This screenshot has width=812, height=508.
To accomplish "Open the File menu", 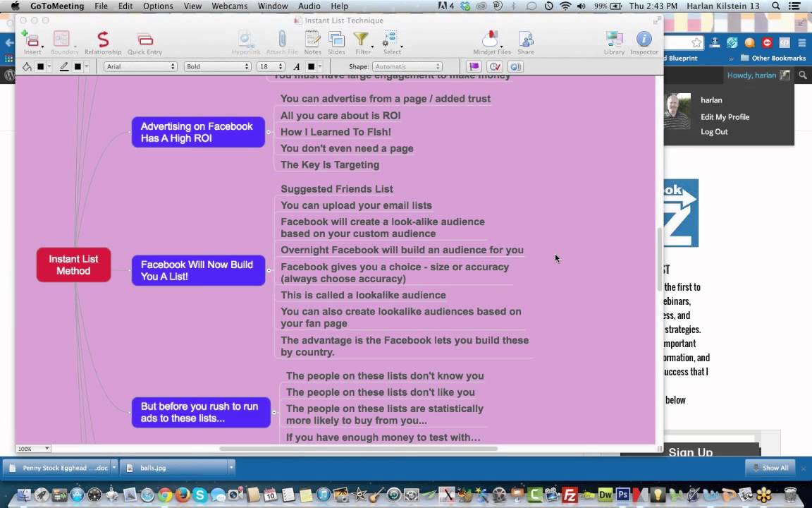I will (101, 6).
